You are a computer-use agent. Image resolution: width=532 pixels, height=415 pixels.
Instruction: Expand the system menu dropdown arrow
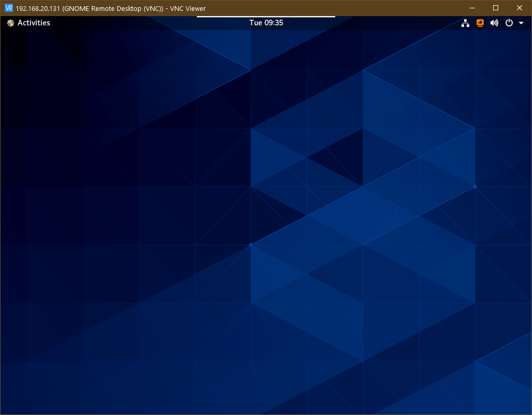click(x=521, y=23)
